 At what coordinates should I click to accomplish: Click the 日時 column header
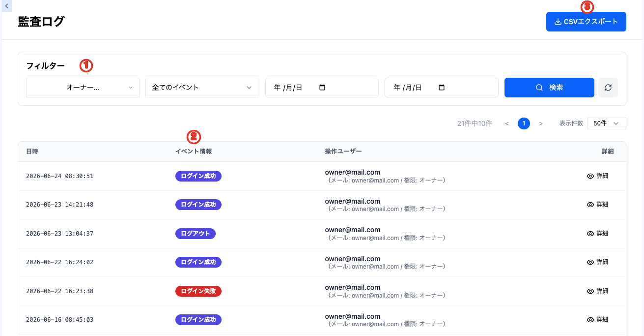(x=32, y=152)
